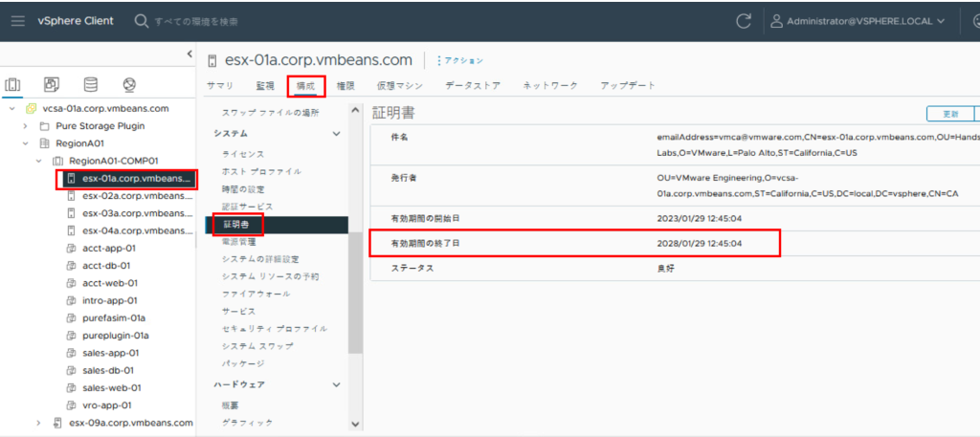Click the settings list scrollbar thumb
This screenshot has width=980, height=437.
point(355,293)
